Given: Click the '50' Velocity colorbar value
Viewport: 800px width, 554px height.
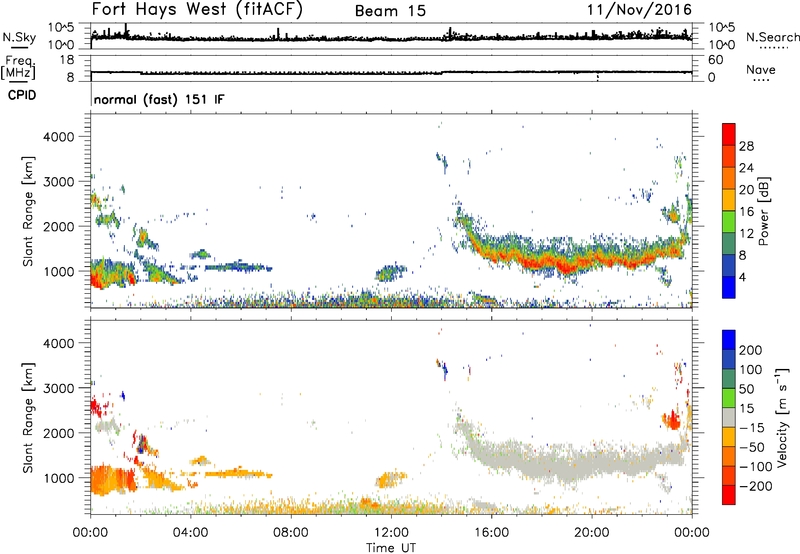Looking at the screenshot, I should click(746, 389).
